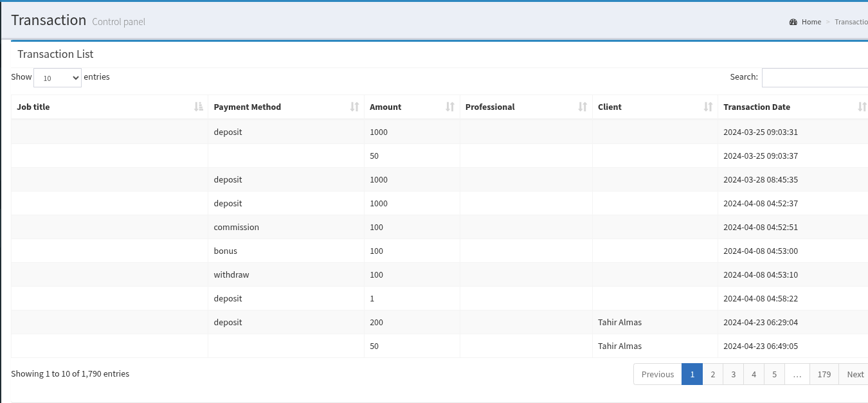Viewport: 868px width, 403px height.
Task: Select date 2024-04-08 04:52:51 cell
Action: click(793, 227)
